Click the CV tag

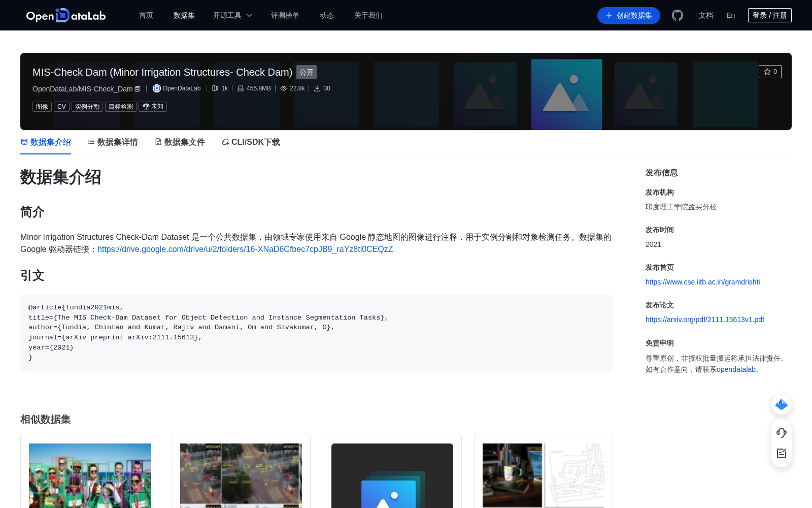(61, 107)
